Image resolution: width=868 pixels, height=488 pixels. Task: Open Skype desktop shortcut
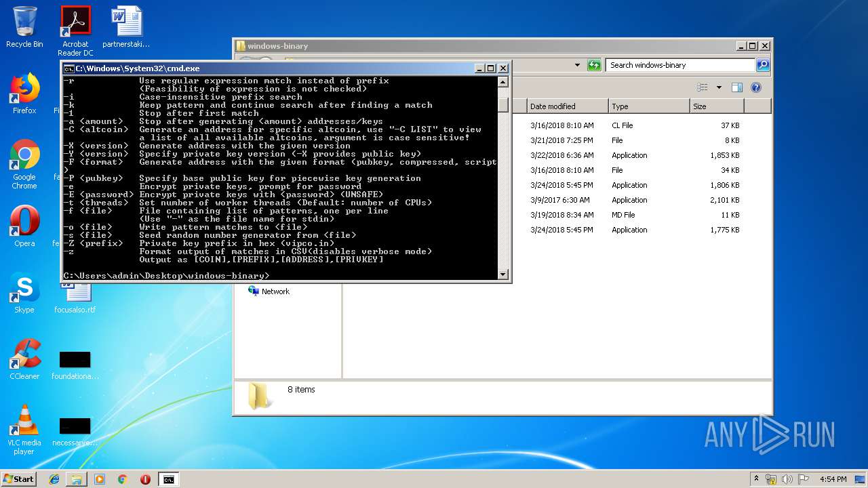[24, 293]
